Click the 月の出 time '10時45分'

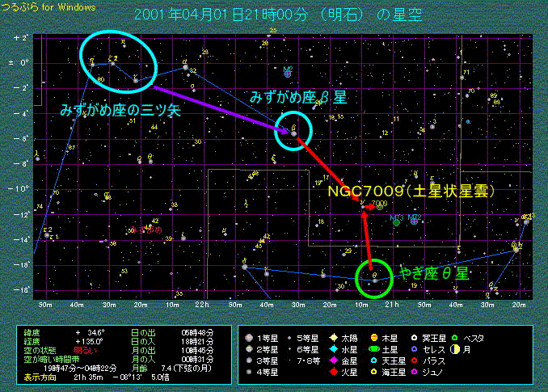[x=197, y=351]
